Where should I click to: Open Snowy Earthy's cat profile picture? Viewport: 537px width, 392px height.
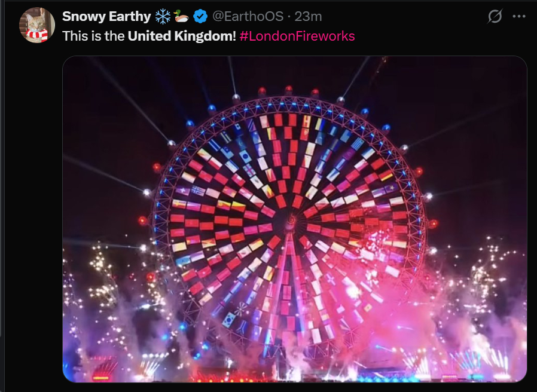pos(37,25)
